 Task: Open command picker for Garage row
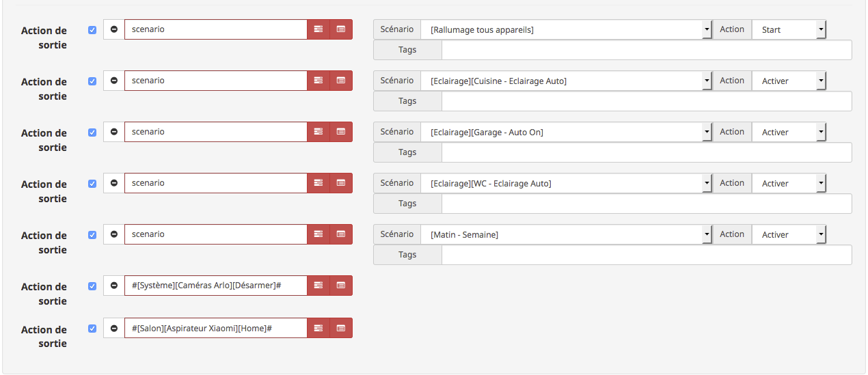click(341, 132)
